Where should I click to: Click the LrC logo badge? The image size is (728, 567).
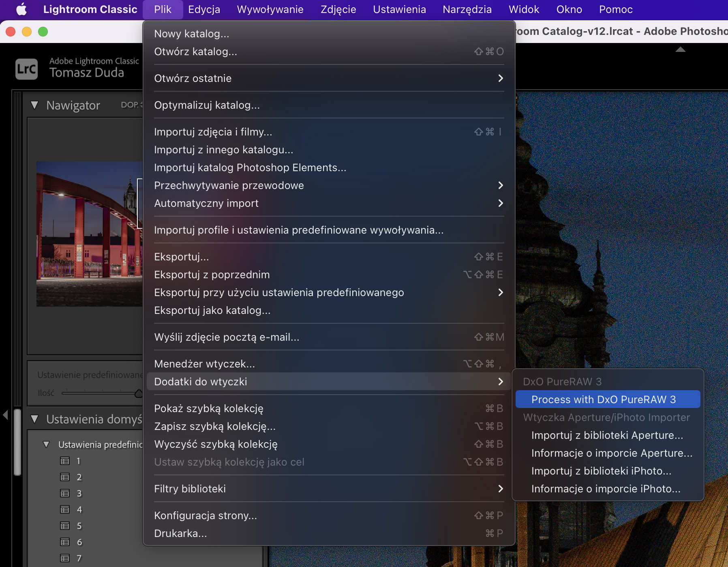point(26,69)
